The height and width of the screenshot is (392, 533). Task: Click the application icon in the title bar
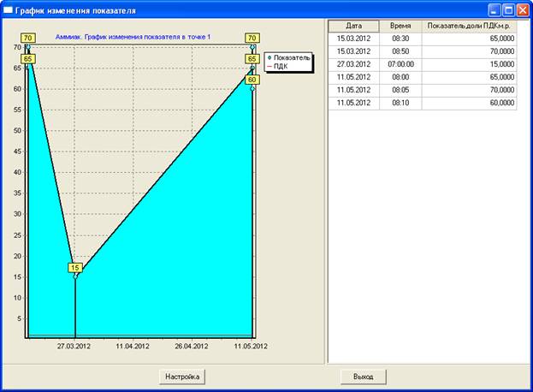pyautogui.click(x=8, y=10)
